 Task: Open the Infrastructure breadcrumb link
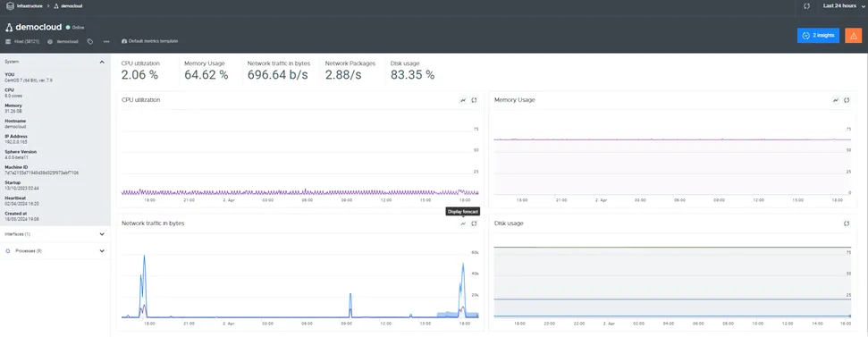(x=29, y=5)
